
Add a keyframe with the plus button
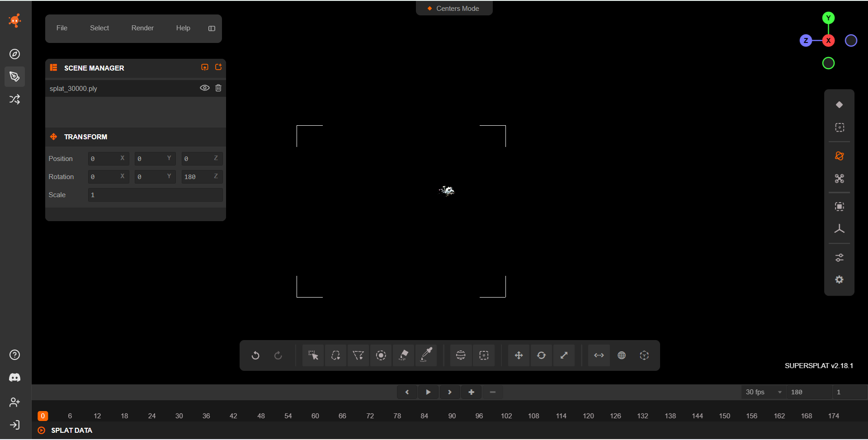(x=471, y=392)
